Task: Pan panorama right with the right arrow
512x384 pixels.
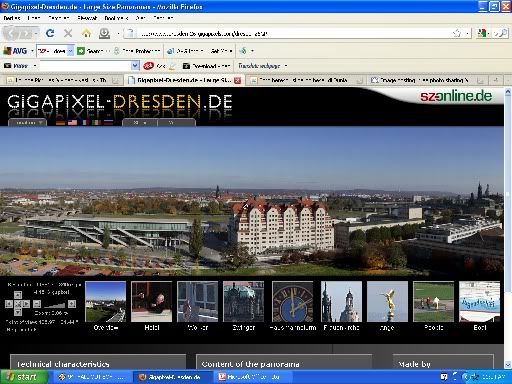Action: point(26,304)
